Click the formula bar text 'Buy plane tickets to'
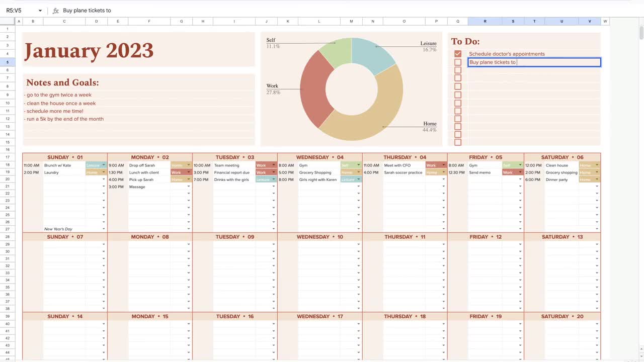This screenshot has width=644, height=362. pyautogui.click(x=87, y=11)
